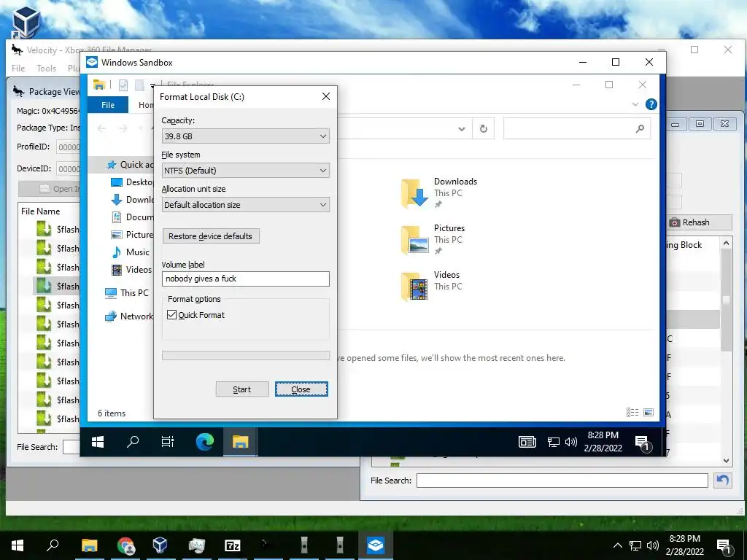Launch Microsoft Edge in Sandbox taskbar

tap(205, 442)
